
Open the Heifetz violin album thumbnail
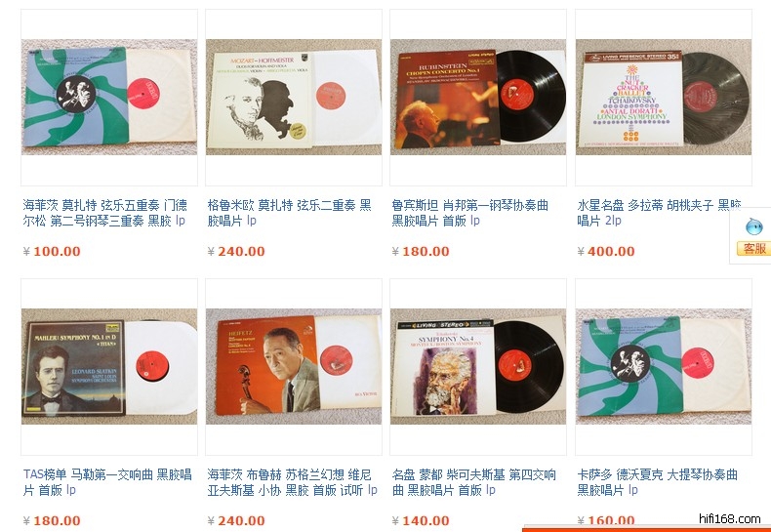294,366
